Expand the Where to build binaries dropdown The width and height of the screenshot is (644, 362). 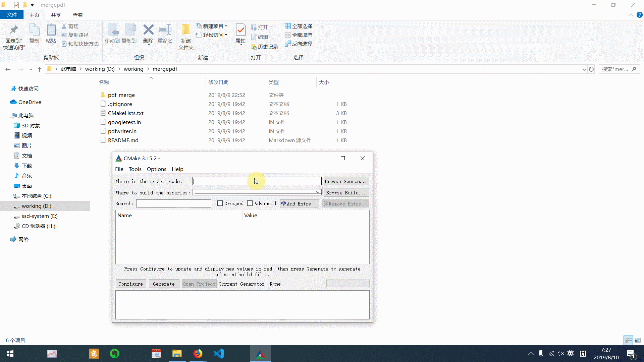pyautogui.click(x=318, y=192)
